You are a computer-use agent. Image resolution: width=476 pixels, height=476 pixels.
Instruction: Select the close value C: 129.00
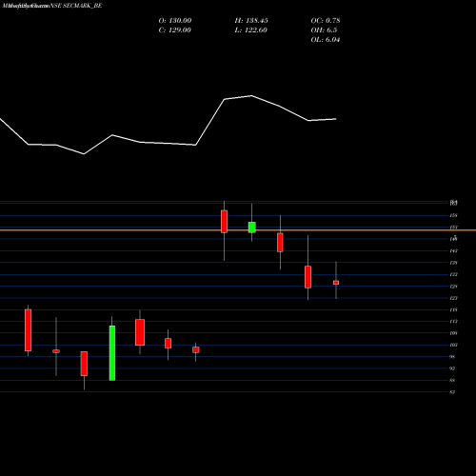pyautogui.click(x=175, y=30)
